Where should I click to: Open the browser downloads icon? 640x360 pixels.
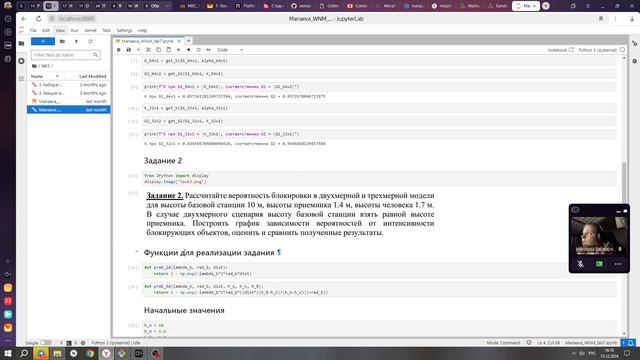point(632,19)
